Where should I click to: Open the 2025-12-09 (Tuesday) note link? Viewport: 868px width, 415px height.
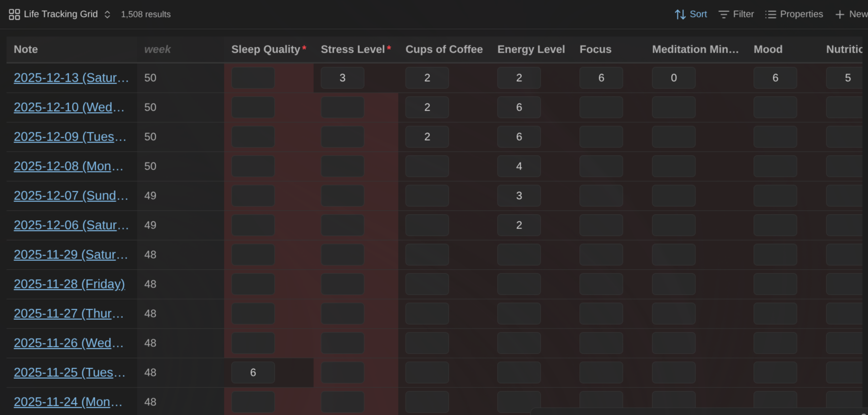coord(70,137)
